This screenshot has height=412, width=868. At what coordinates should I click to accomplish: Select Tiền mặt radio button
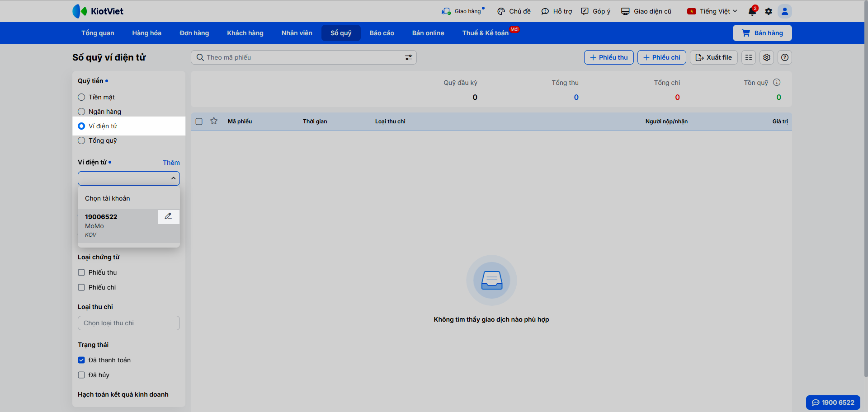81,97
